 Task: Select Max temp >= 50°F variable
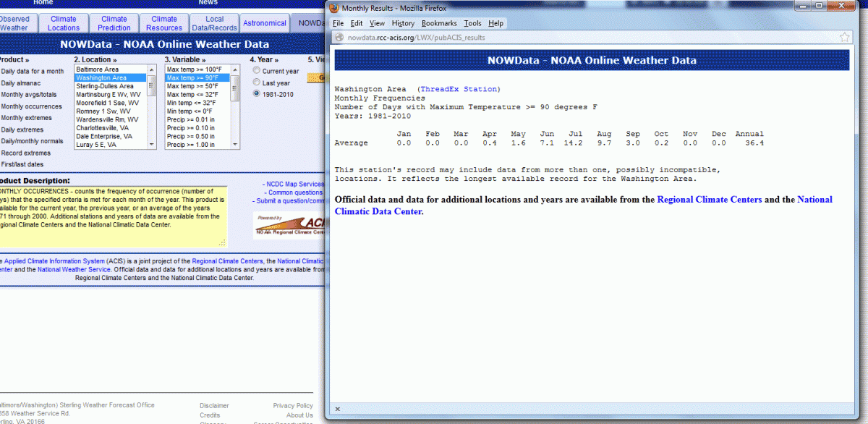coord(198,86)
